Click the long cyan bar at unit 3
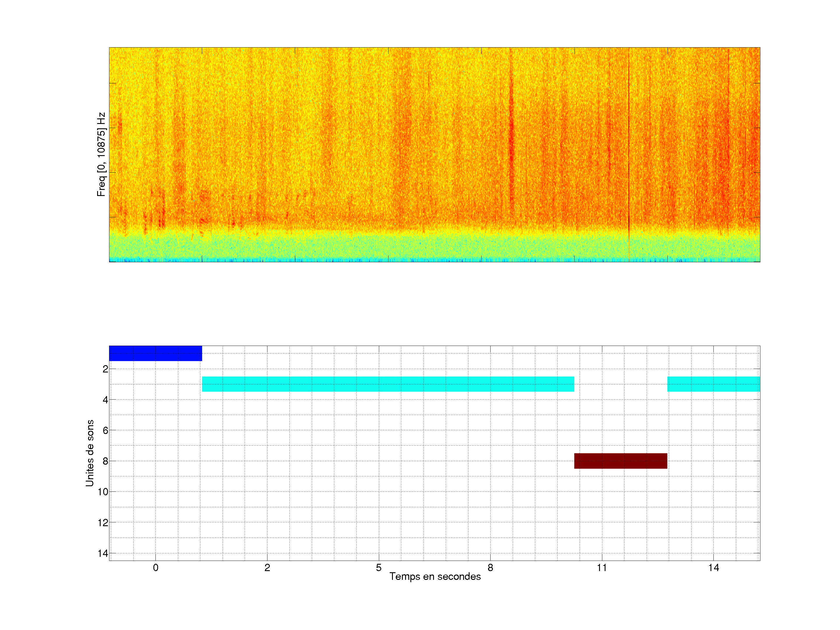 (x=388, y=384)
